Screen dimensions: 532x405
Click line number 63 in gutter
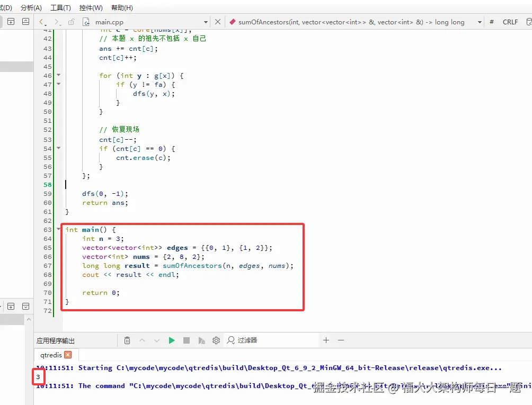point(48,230)
